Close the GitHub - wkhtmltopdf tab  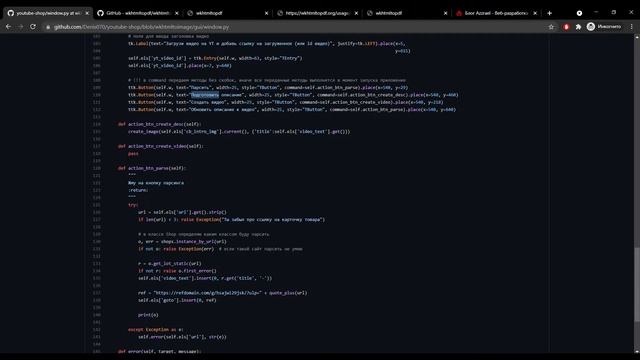pyautogui.click(x=177, y=13)
